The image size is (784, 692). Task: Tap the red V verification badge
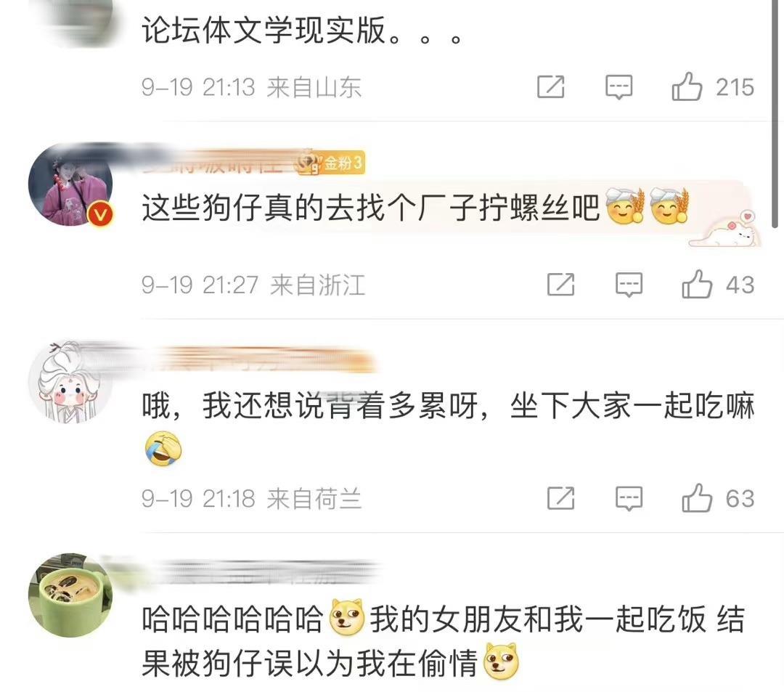(x=101, y=214)
